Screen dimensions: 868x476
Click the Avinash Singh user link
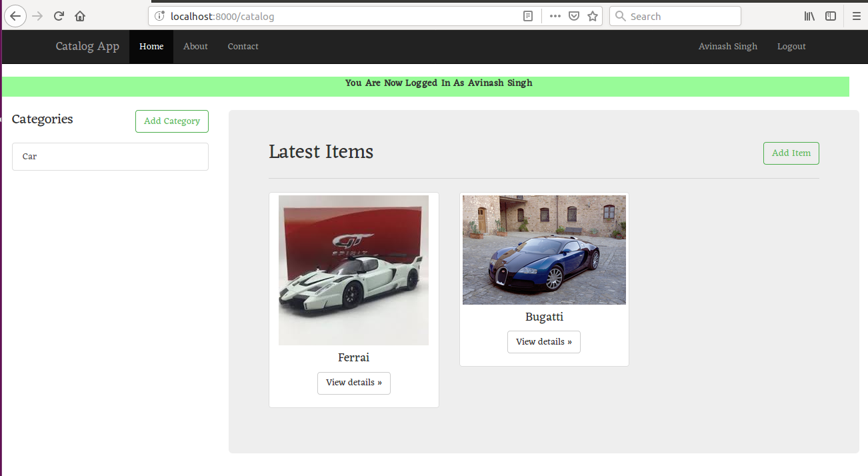[x=728, y=47]
